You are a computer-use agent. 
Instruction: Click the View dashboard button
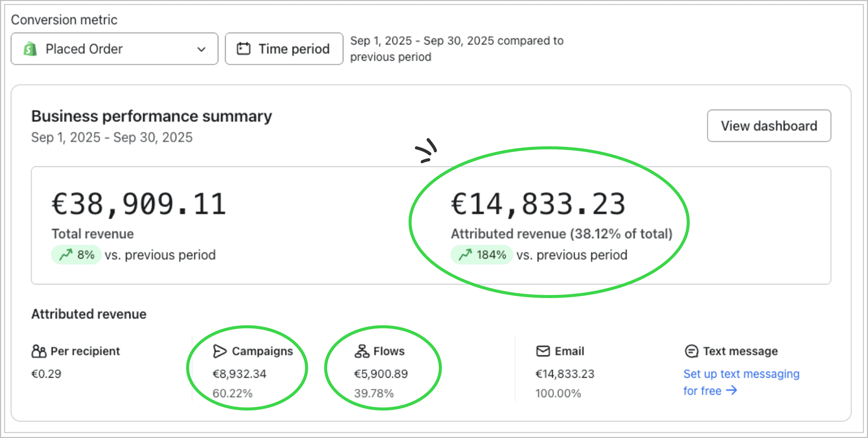pos(769,125)
